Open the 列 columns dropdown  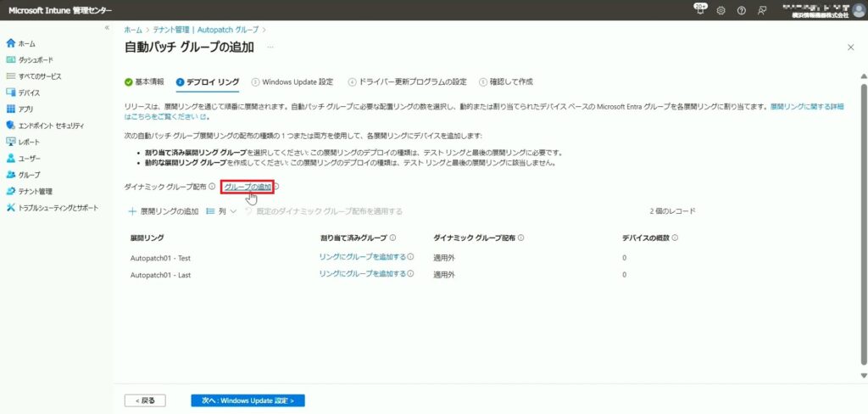[221, 211]
